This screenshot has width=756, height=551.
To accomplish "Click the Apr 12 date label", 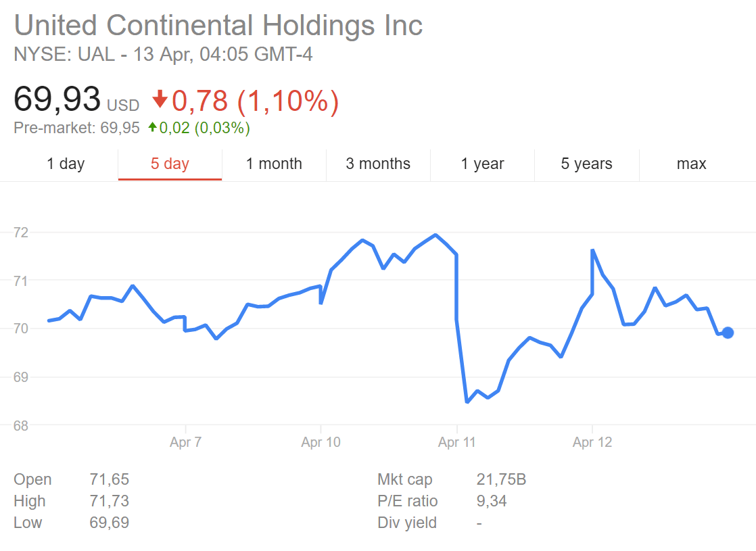I will pyautogui.click(x=592, y=443).
